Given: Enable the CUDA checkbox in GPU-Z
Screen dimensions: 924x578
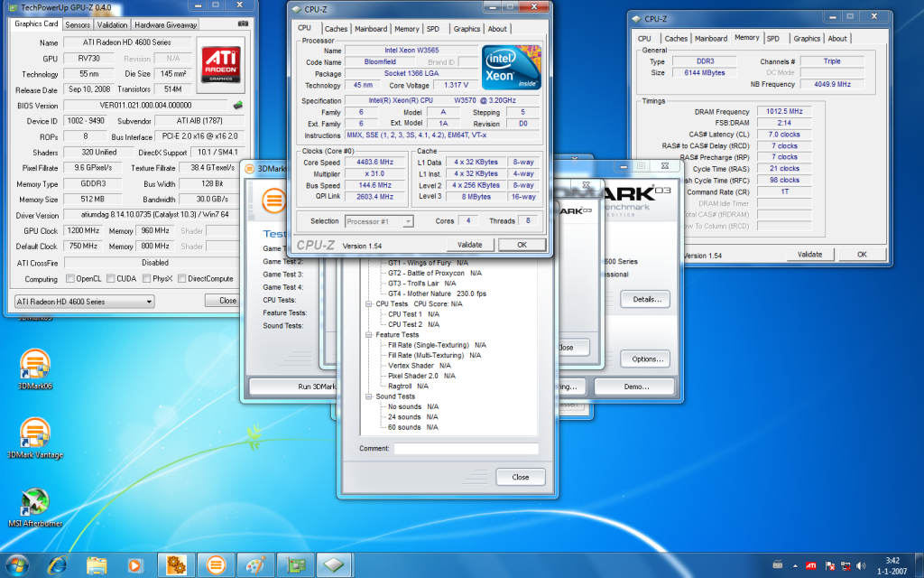Looking at the screenshot, I should tap(110, 278).
